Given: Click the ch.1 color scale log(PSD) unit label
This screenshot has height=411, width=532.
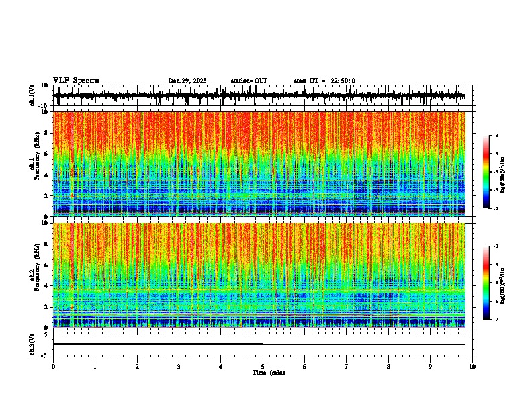Looking at the screenshot, I should coord(502,175).
